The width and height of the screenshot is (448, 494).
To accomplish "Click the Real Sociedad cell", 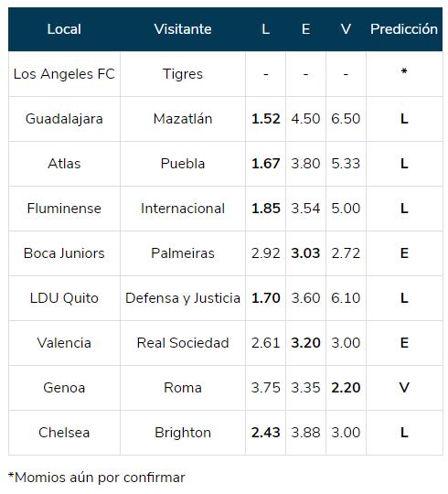I will coord(183,343).
